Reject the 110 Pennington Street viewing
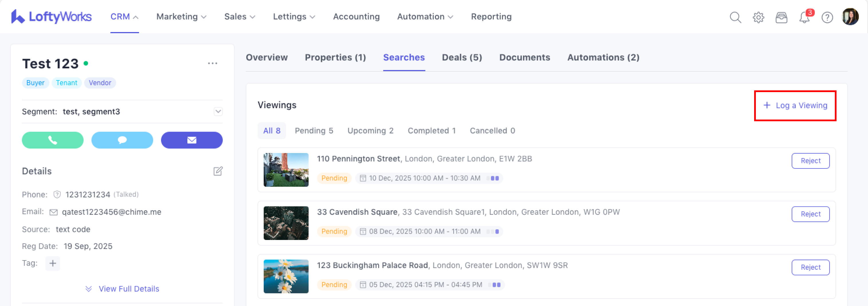 810,161
